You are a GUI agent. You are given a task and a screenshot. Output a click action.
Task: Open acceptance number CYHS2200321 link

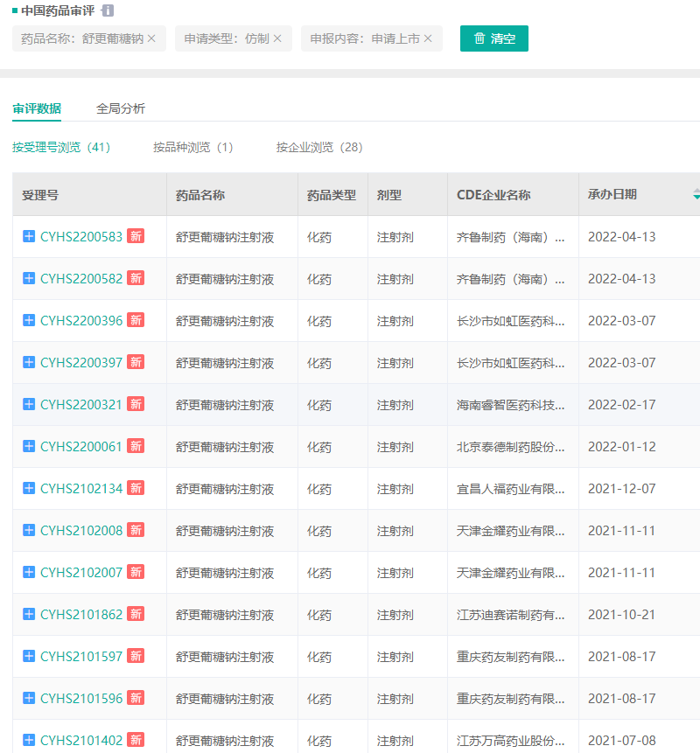(x=81, y=404)
